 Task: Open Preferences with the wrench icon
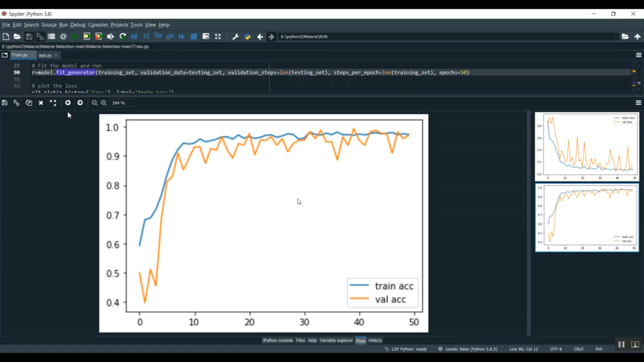(236, 37)
